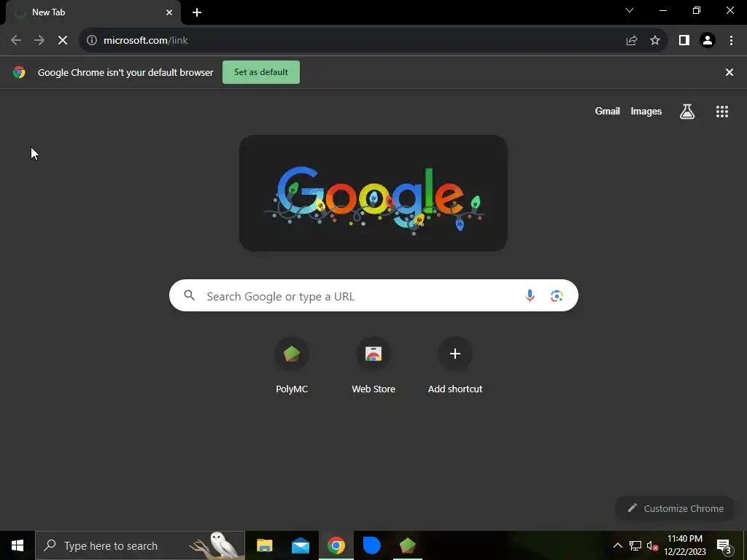The image size is (747, 560).
Task: Go back using the back arrow
Action: (x=16, y=41)
